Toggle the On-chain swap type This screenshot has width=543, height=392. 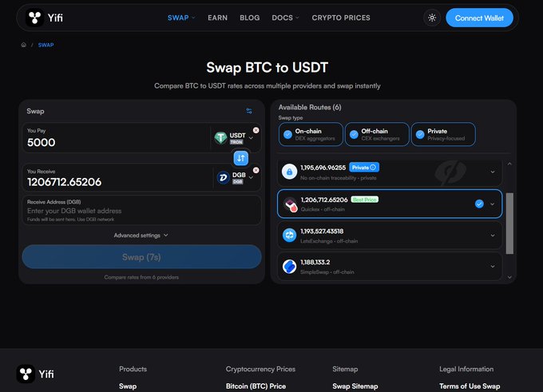[311, 134]
